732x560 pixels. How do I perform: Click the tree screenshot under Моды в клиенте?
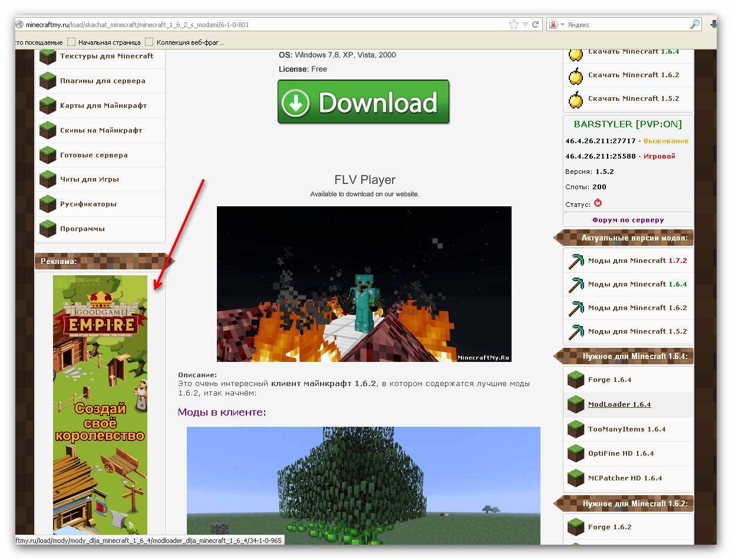pyautogui.click(x=364, y=486)
